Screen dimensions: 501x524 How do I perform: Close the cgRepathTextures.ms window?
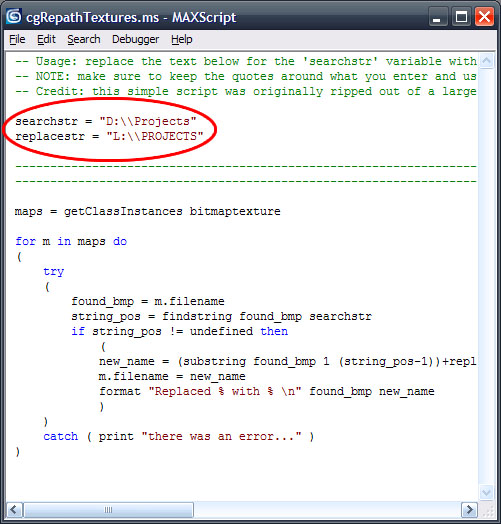coord(484,17)
